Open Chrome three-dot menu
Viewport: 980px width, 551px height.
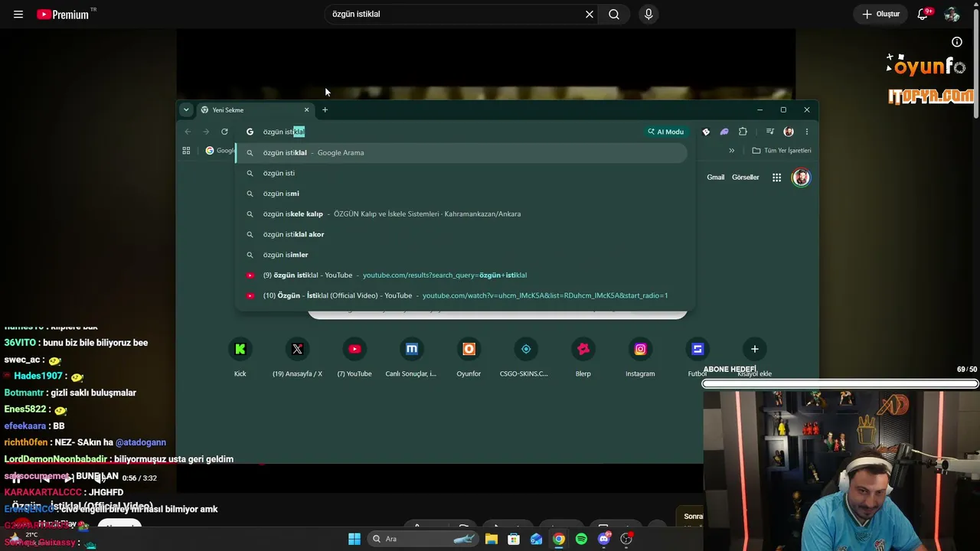click(x=806, y=132)
